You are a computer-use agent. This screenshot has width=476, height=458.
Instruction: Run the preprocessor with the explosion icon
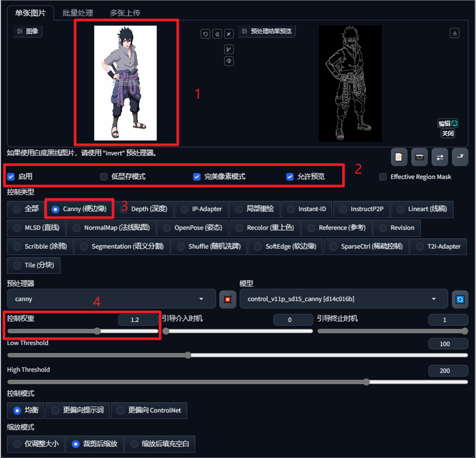coord(228,299)
